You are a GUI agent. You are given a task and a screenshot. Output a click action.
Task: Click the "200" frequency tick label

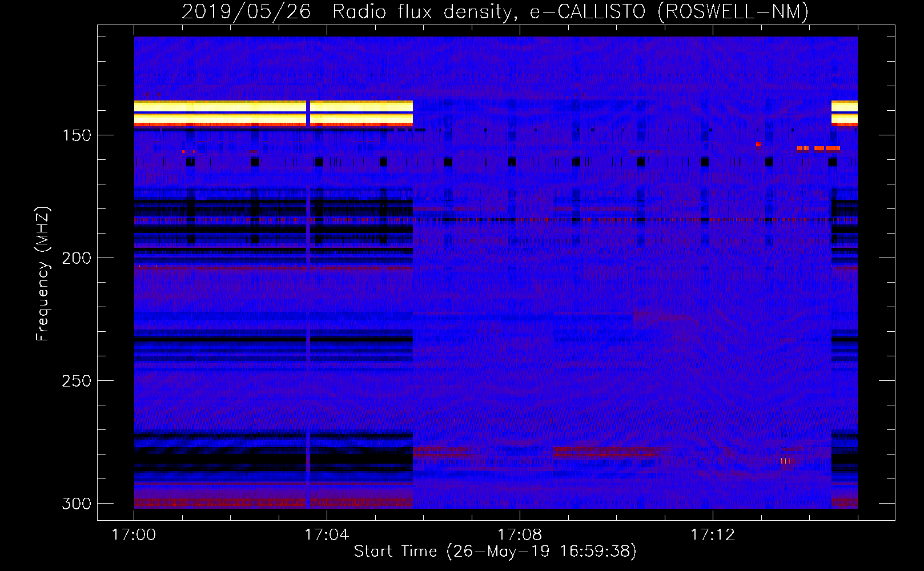pos(77,258)
